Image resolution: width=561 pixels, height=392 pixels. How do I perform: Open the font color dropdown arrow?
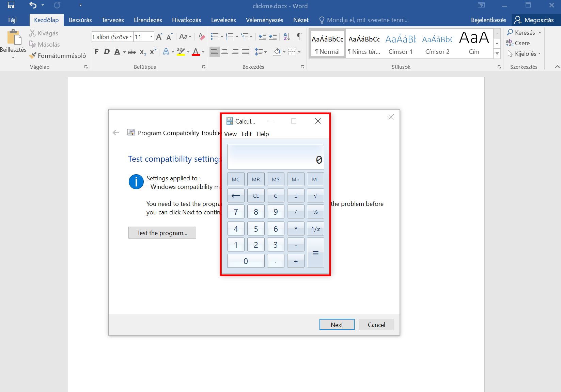coord(203,52)
